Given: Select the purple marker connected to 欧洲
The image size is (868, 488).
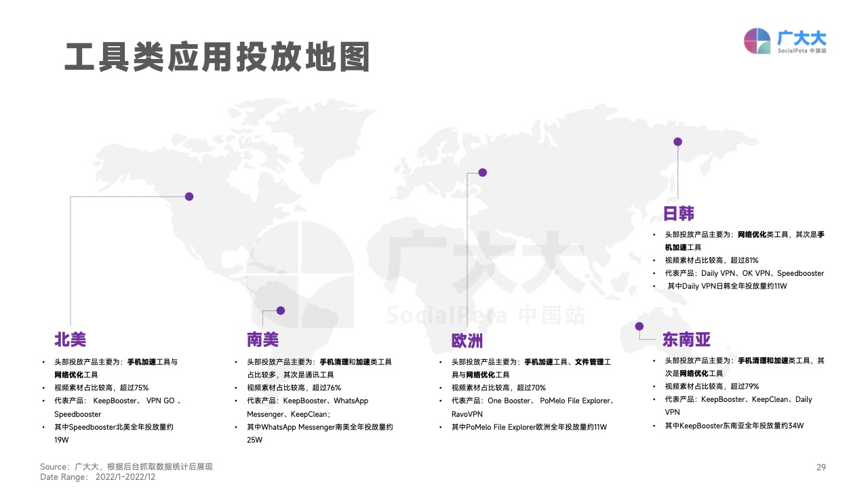Looking at the screenshot, I should pos(483,172).
